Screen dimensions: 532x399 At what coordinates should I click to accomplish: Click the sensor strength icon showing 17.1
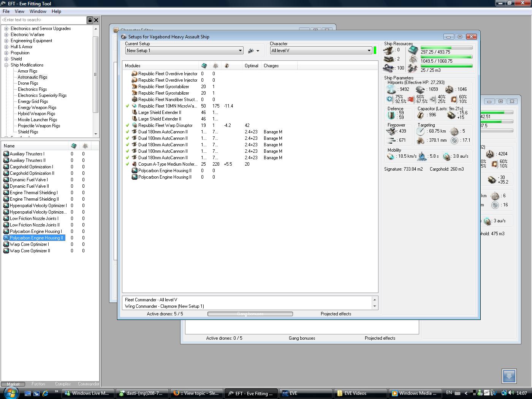click(x=454, y=140)
